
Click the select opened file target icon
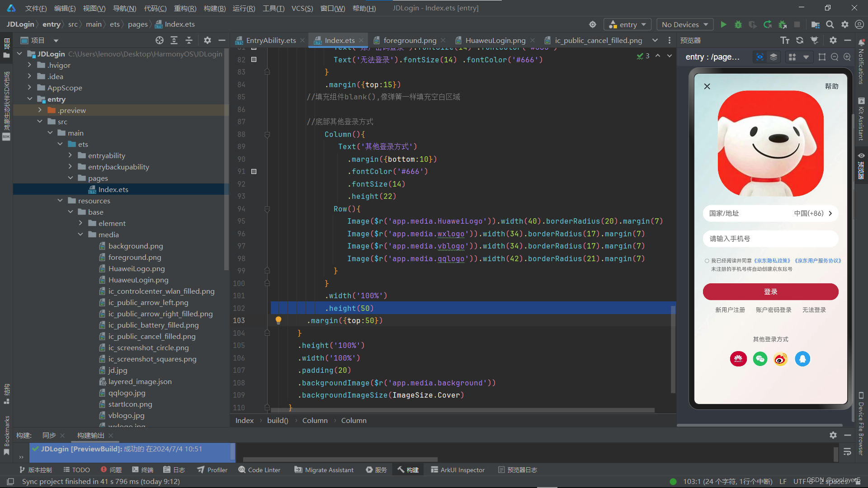(159, 40)
